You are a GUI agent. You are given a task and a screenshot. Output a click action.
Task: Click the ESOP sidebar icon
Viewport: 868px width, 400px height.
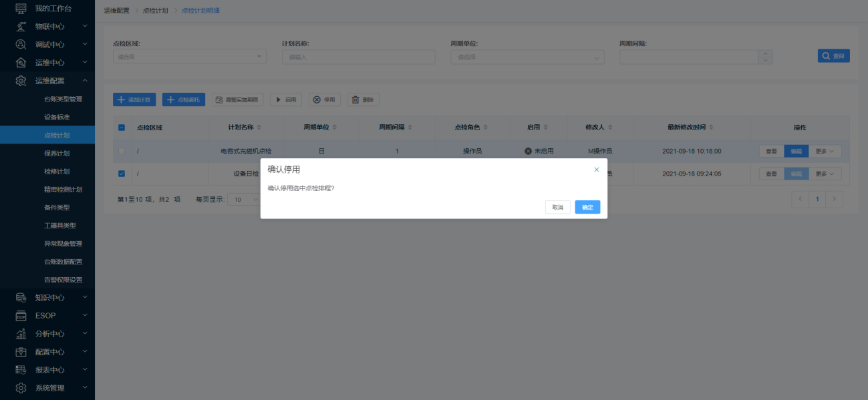(x=21, y=315)
